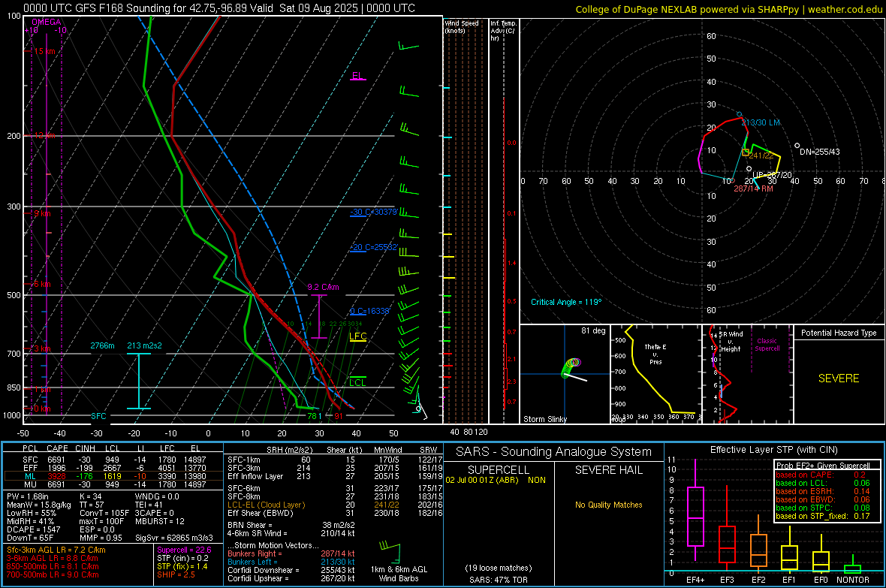Select the OMEGA label on the skew-T
886x588 pixels.
tap(47, 22)
